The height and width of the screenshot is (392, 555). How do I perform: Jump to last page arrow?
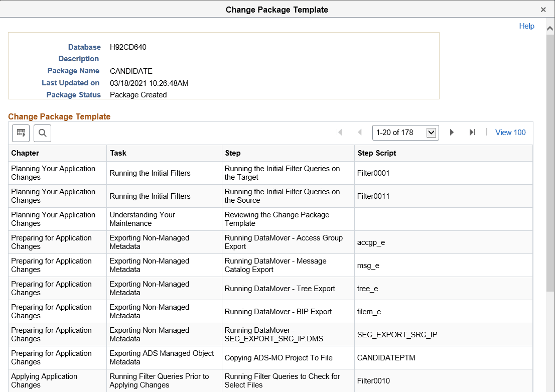pyautogui.click(x=471, y=132)
